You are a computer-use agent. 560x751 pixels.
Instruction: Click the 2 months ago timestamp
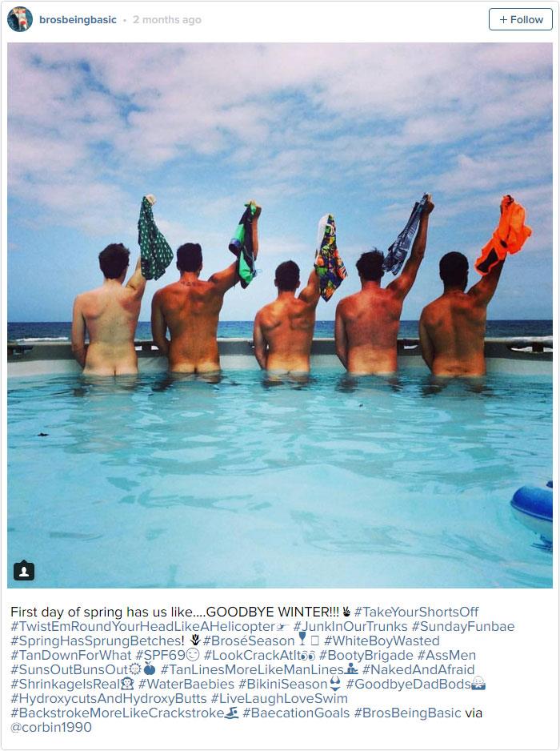coord(167,20)
